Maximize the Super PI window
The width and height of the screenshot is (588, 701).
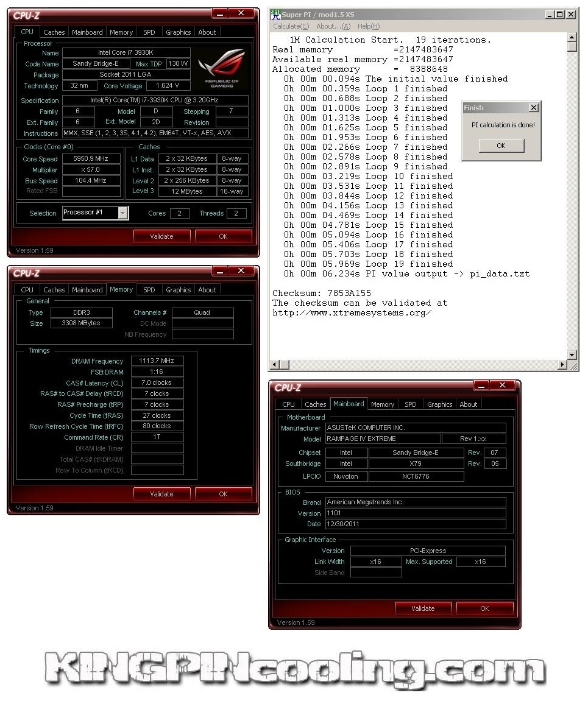[x=560, y=14]
